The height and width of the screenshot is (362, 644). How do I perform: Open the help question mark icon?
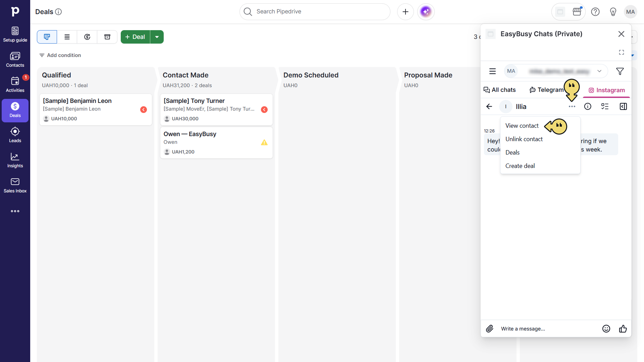point(595,12)
